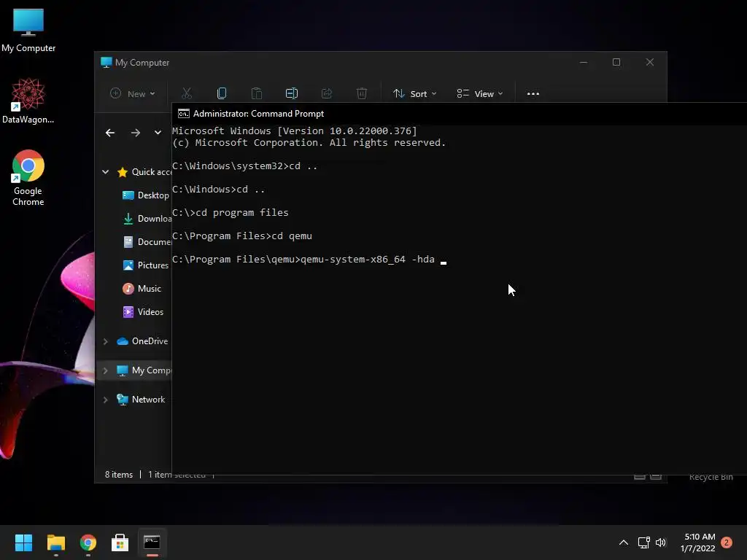This screenshot has height=560, width=747.
Task: Expand the My Computer tree node
Action: pos(105,370)
